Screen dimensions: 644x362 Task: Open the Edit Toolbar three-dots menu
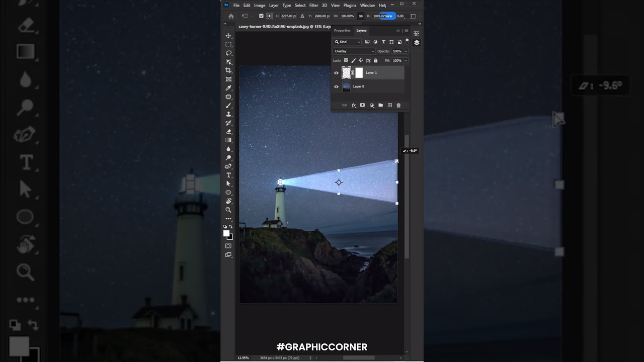[x=228, y=219]
